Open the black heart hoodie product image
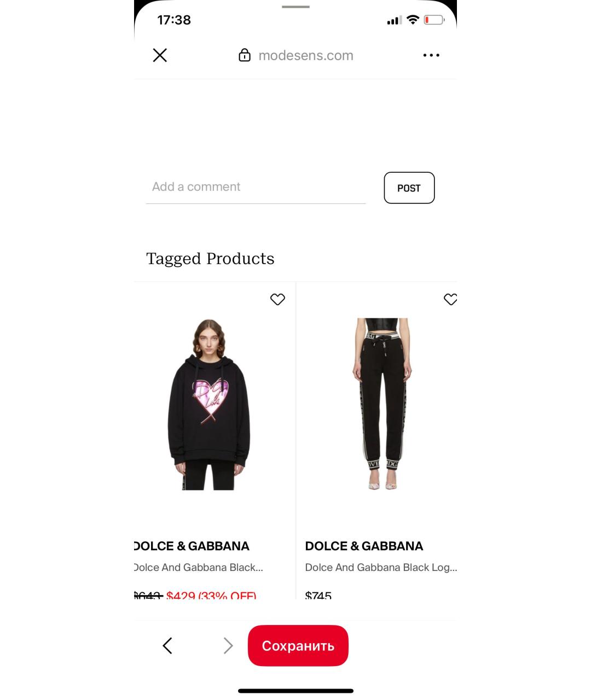 (209, 404)
